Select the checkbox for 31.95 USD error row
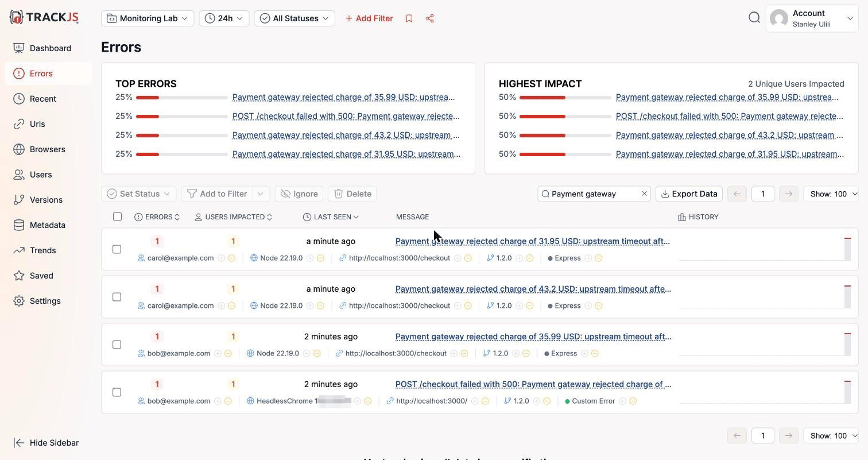 pos(117,249)
